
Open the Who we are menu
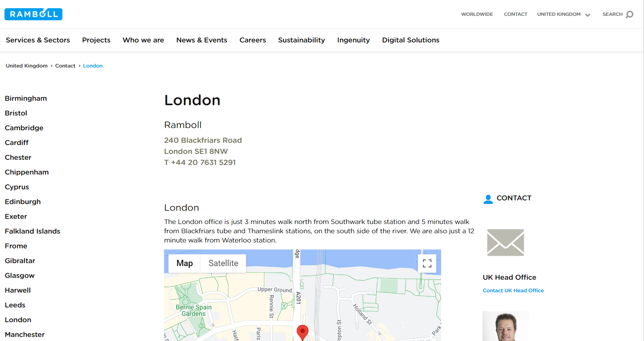[x=143, y=40]
